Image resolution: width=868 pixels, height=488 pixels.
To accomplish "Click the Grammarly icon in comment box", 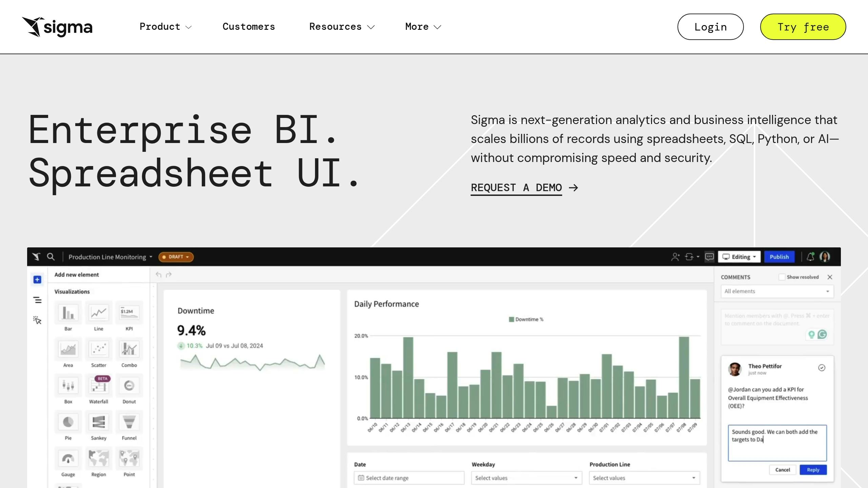I will (822, 334).
